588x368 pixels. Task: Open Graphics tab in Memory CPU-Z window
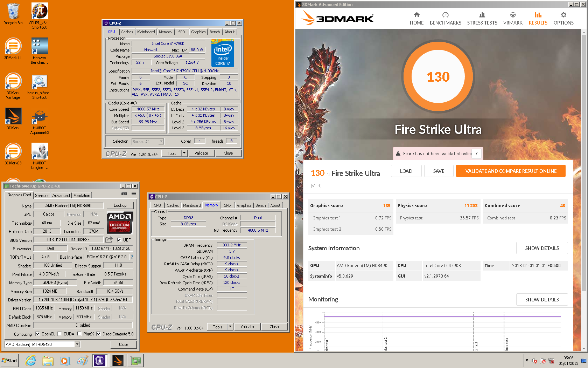[x=244, y=205]
